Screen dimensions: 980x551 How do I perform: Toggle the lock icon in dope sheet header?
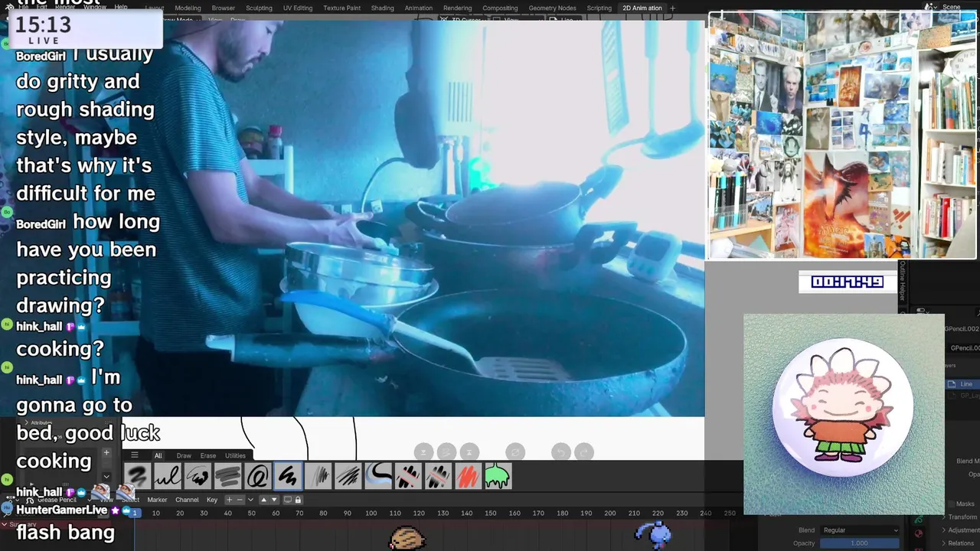tap(298, 500)
